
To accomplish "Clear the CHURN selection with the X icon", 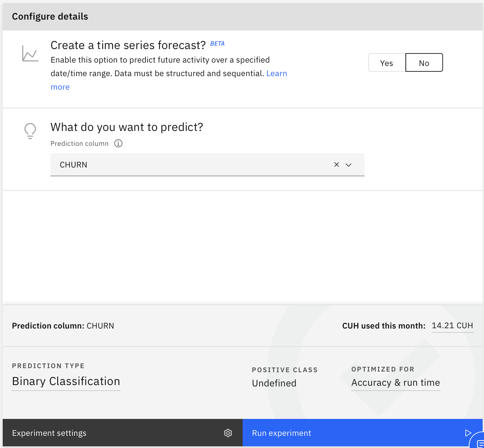I will point(336,164).
